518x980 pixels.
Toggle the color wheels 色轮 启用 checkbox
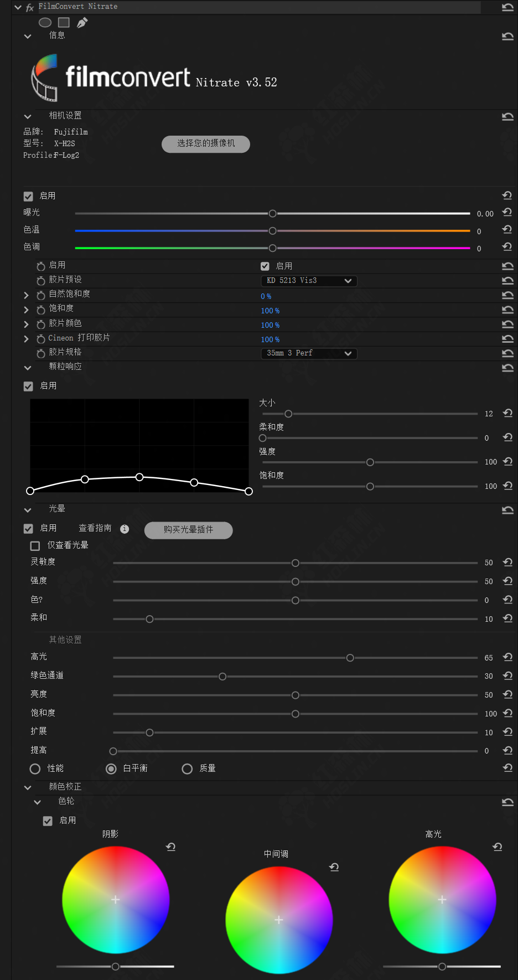pos(48,821)
